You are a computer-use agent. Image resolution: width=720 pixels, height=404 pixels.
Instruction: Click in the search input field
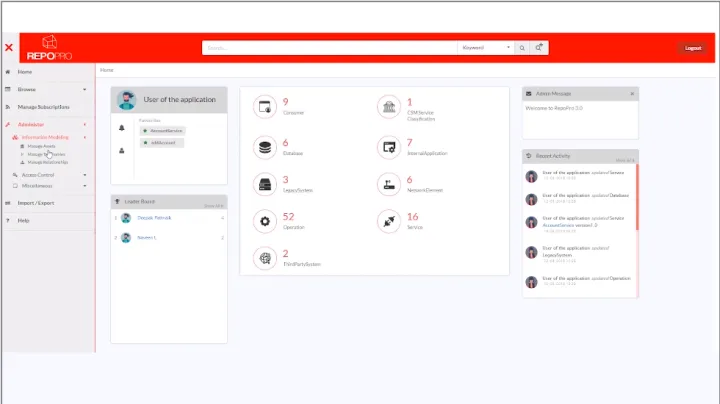click(330, 47)
